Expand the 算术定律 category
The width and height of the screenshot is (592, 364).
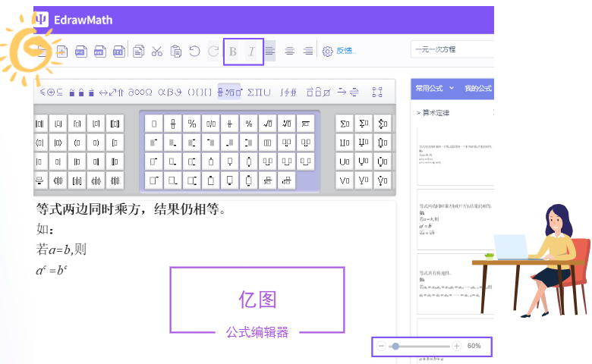click(433, 112)
